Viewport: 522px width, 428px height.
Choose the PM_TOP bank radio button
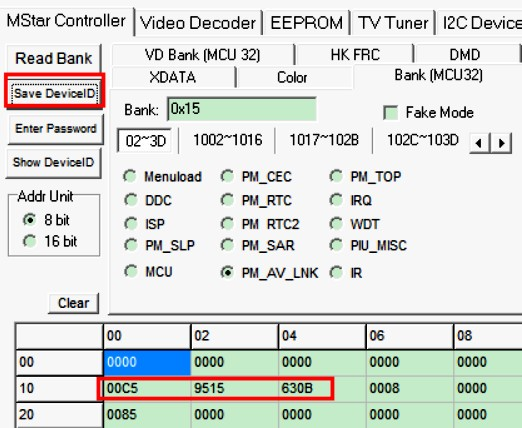336,176
